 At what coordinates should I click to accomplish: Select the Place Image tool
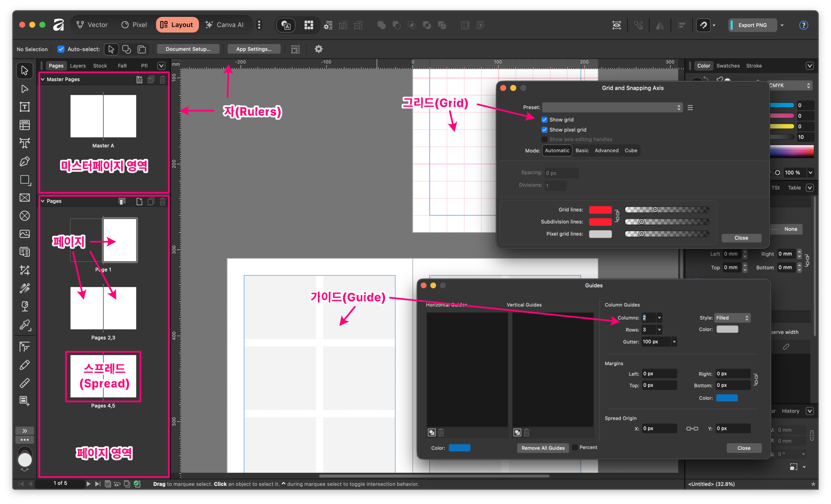coord(25,234)
